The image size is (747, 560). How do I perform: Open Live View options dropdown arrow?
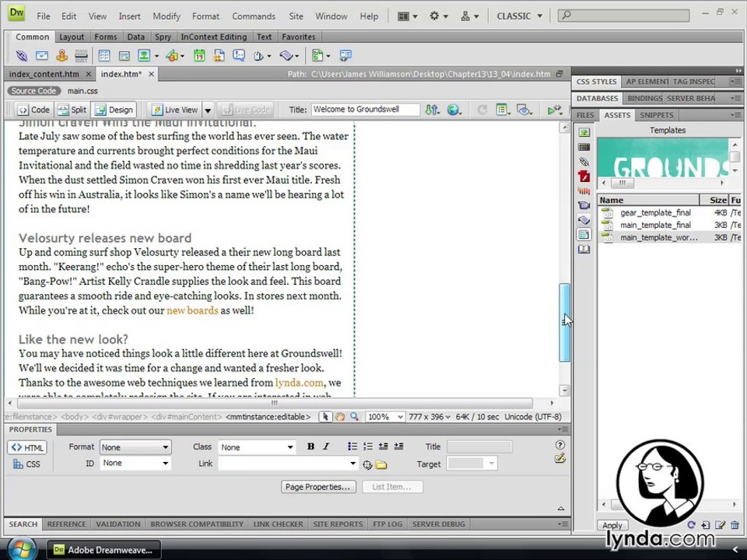point(208,110)
